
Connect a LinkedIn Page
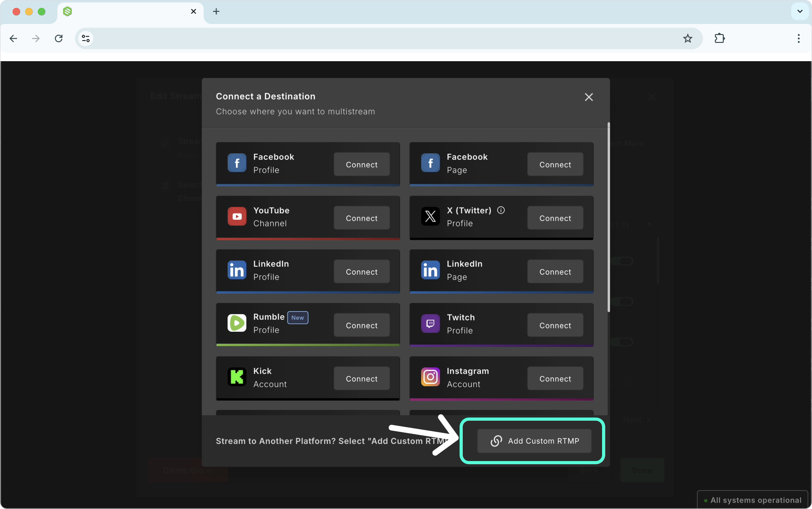click(555, 271)
